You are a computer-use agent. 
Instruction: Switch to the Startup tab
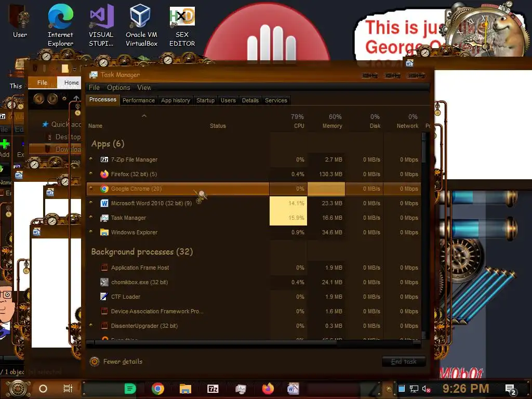click(x=205, y=100)
